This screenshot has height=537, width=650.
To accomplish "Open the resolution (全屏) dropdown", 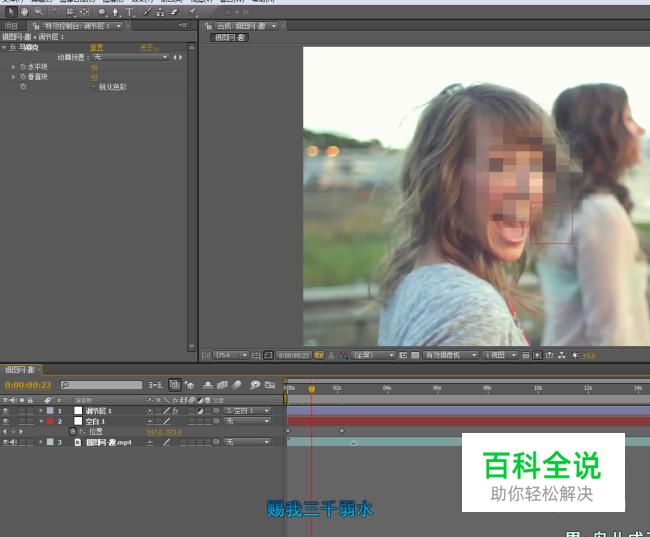I will [373, 355].
